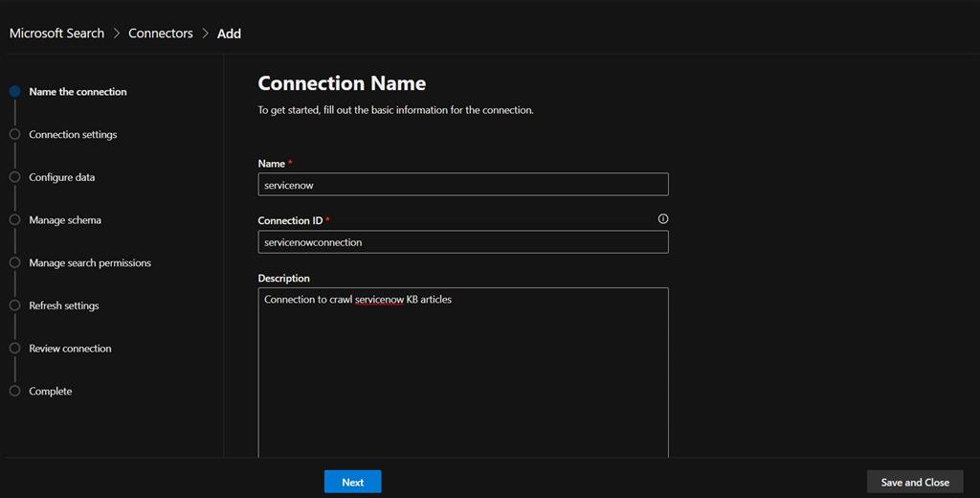Go to Connectors breadcrumb
The image size is (980, 498).
coord(161,34)
